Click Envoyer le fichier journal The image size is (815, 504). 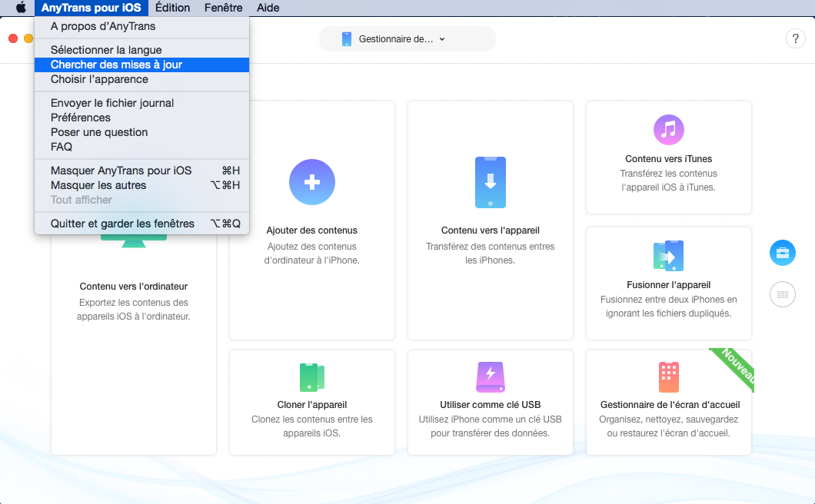point(142,103)
